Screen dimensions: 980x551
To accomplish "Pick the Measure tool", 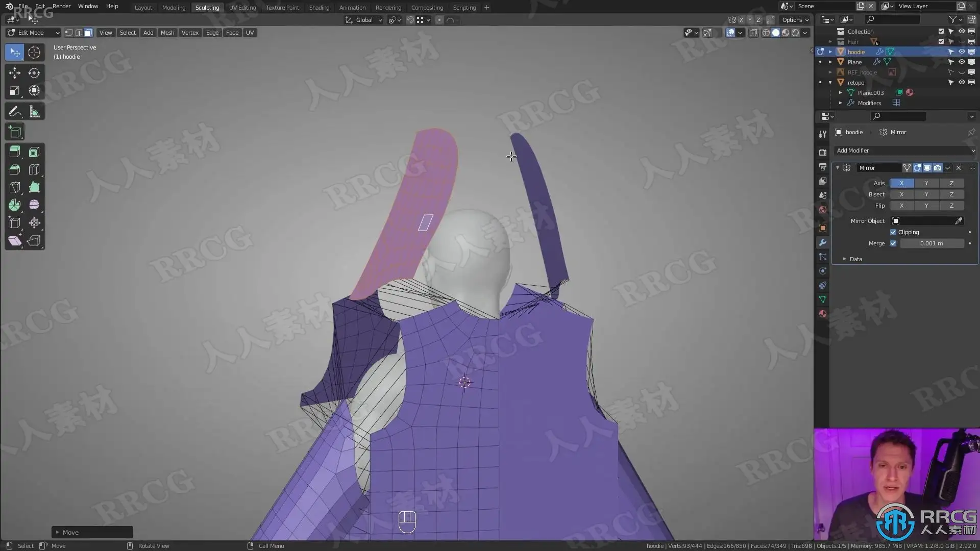I will coord(34,112).
